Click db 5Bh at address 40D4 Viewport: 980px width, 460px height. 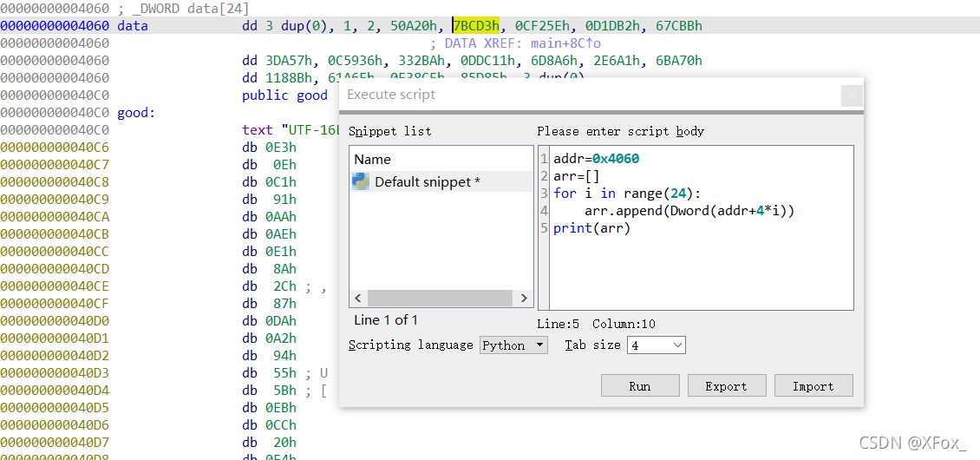pos(270,391)
